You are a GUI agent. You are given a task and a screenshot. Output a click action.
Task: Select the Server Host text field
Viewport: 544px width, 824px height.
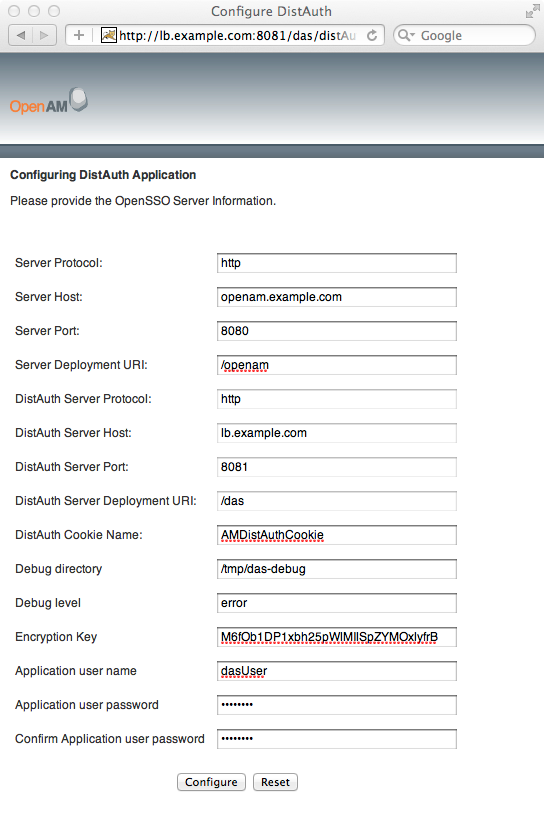(x=336, y=297)
